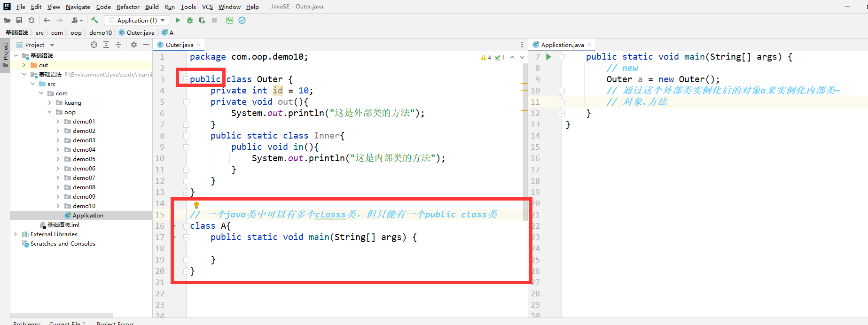Open the Build menu
868x325 pixels.
click(x=152, y=7)
